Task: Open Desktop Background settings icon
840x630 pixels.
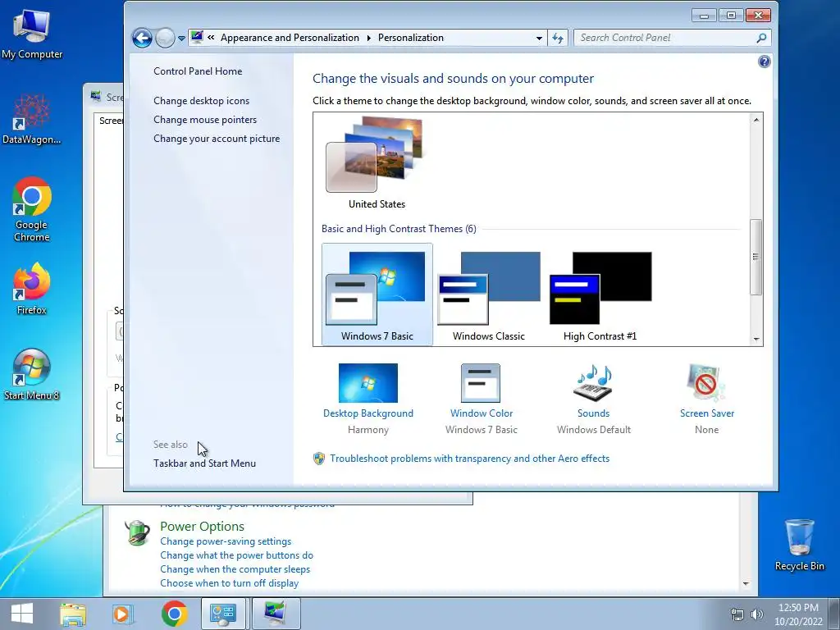Action: [368, 383]
